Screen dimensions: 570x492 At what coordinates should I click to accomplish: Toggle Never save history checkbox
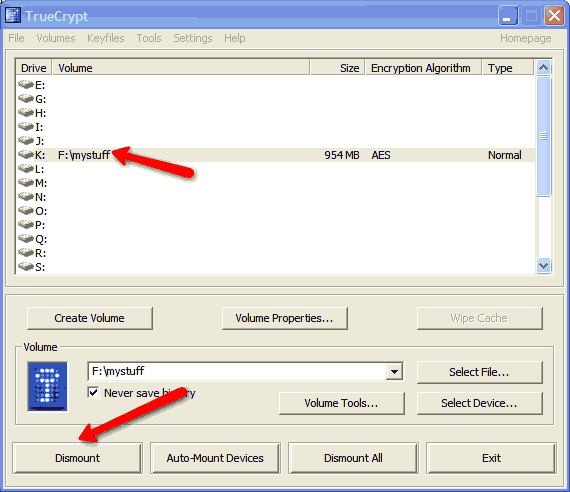[93, 392]
